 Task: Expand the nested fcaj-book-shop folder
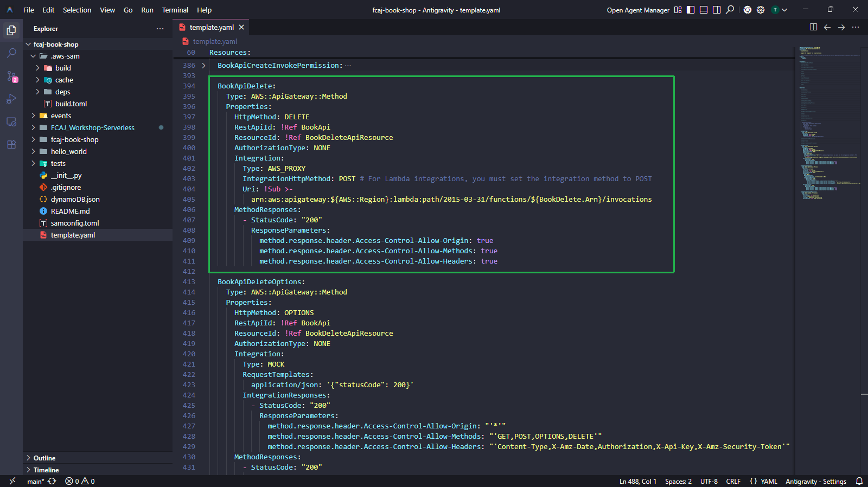[33, 140]
